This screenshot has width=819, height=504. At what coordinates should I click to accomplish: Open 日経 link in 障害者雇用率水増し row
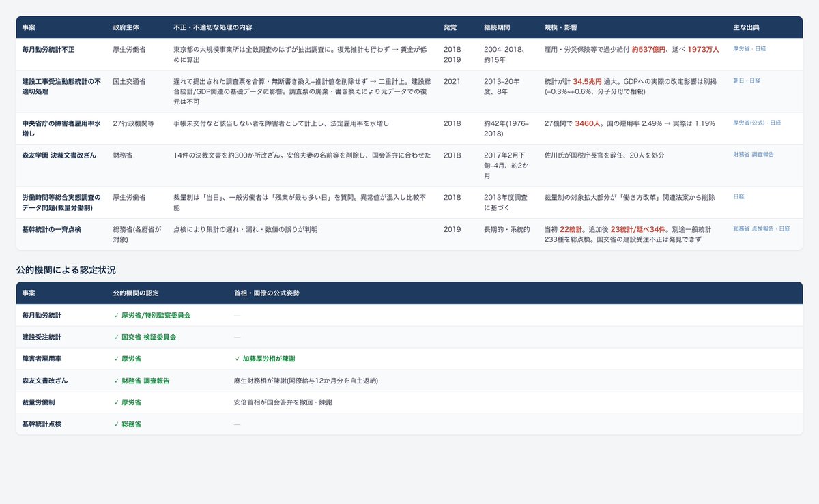pos(775,123)
